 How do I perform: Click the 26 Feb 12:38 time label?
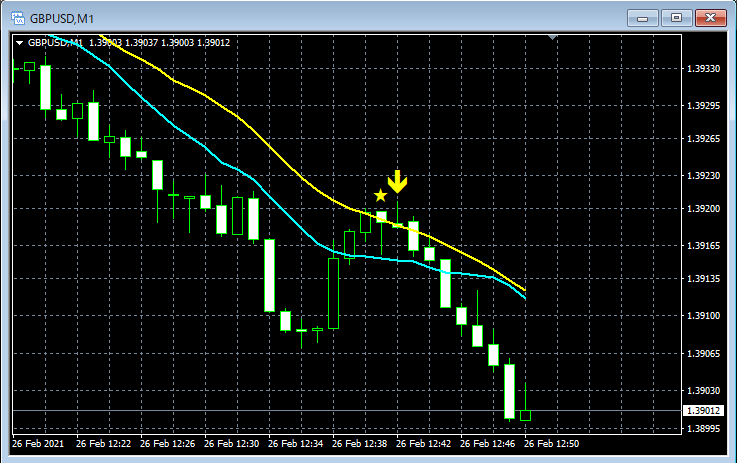click(360, 444)
